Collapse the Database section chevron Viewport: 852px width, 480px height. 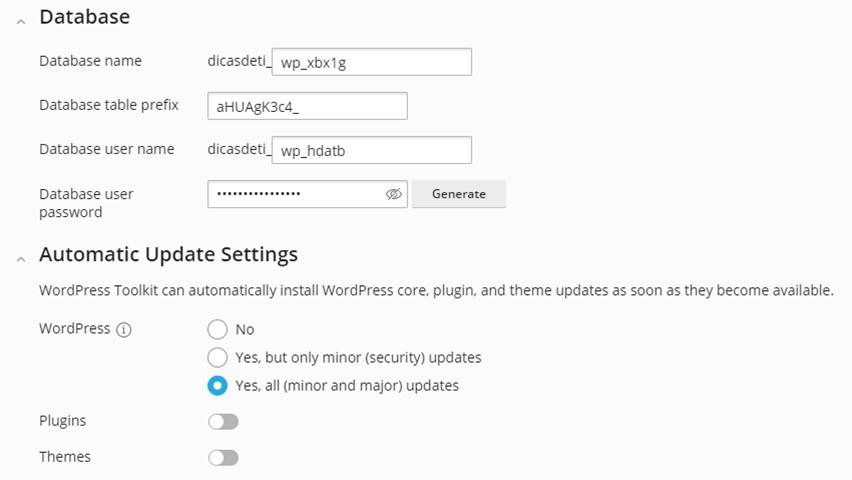click(21, 21)
